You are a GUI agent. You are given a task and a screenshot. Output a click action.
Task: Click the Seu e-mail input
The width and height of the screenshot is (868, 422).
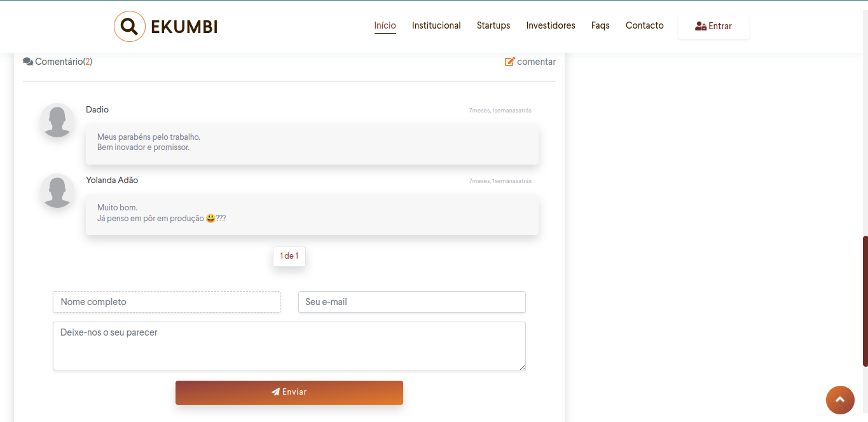[x=411, y=302]
